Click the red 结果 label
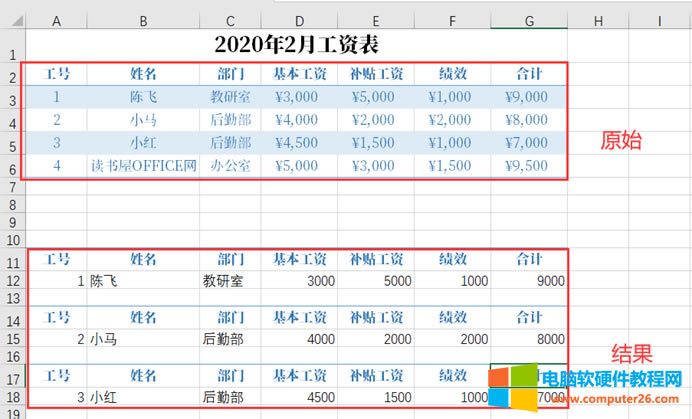The image size is (692, 419). [x=632, y=352]
